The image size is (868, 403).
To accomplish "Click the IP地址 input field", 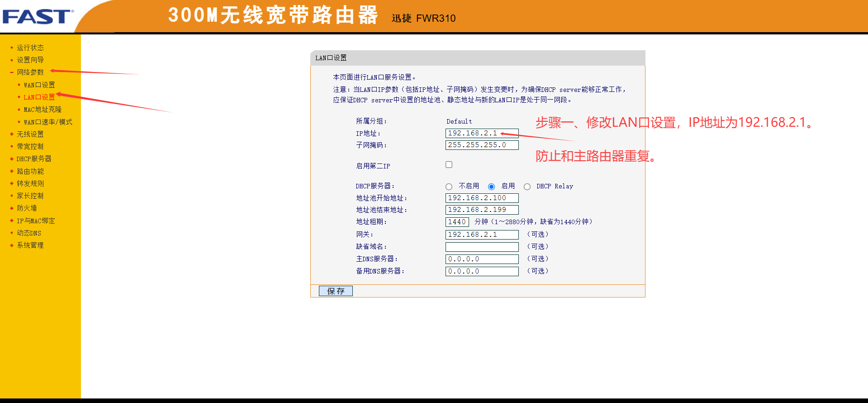I will click(x=482, y=133).
